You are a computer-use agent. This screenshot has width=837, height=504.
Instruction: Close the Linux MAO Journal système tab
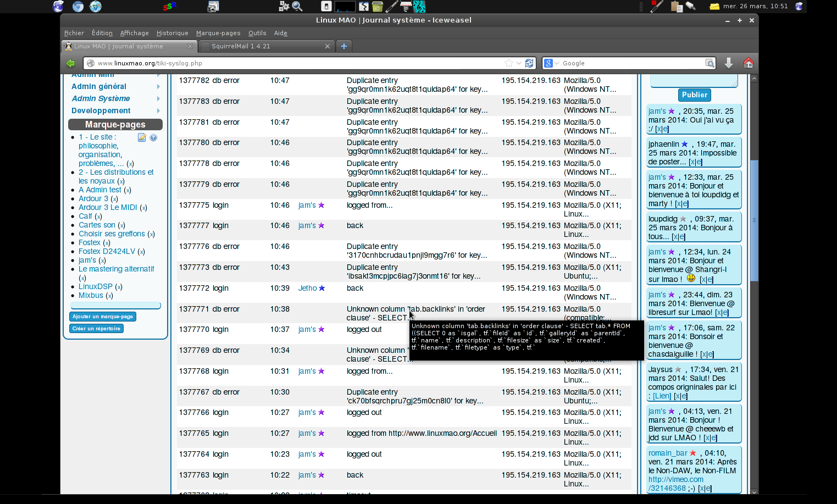(190, 46)
